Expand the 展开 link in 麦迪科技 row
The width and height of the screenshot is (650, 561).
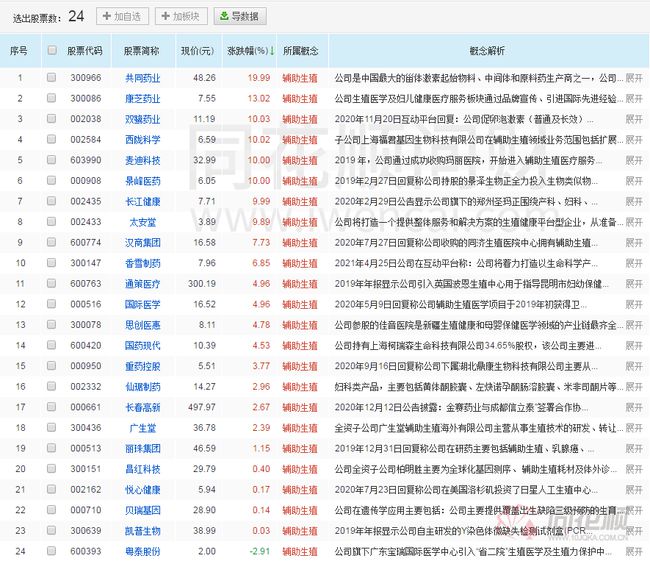634,159
